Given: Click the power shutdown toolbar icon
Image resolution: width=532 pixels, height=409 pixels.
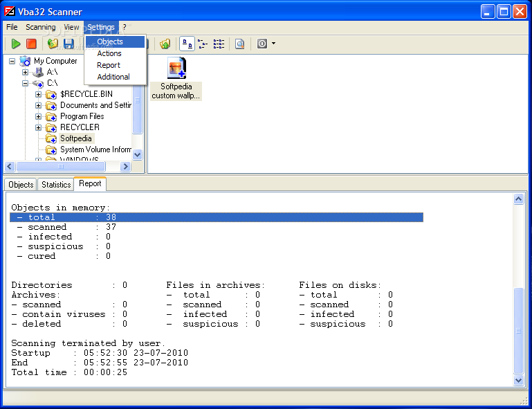Looking at the screenshot, I should pos(262,44).
